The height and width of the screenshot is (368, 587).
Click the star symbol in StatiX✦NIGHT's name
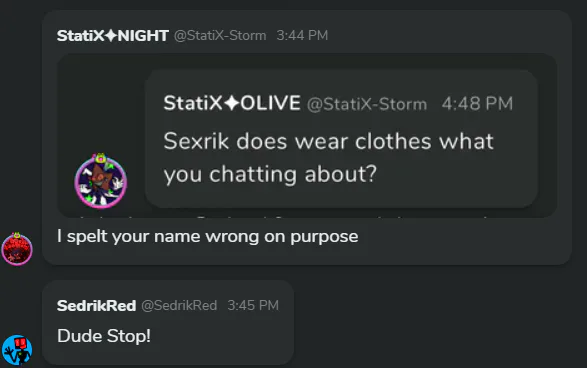pyautogui.click(x=111, y=36)
